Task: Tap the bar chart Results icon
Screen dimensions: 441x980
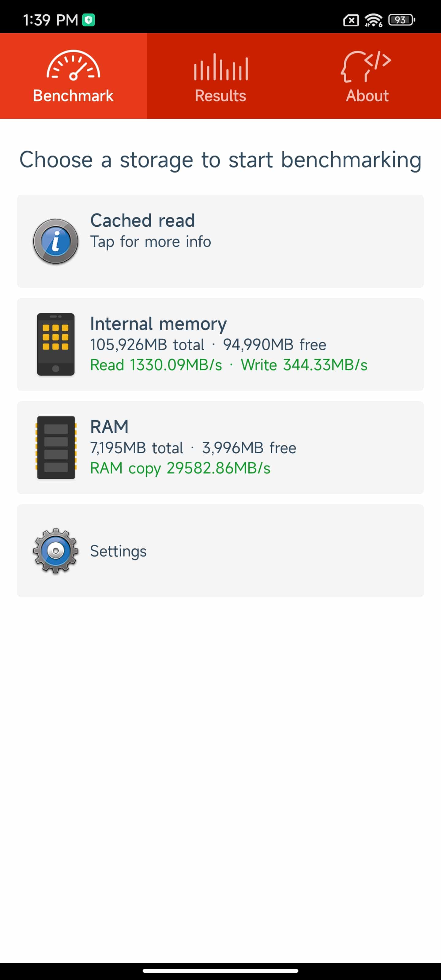Action: pyautogui.click(x=221, y=66)
